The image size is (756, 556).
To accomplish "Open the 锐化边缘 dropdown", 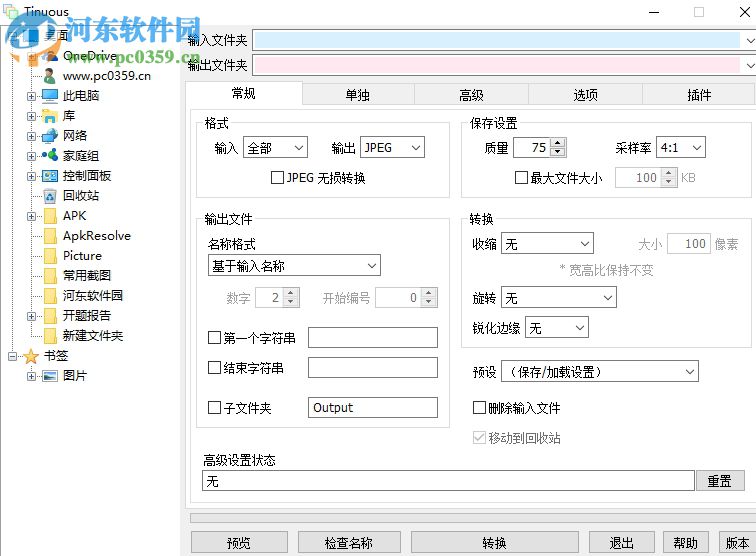I will pos(556,328).
